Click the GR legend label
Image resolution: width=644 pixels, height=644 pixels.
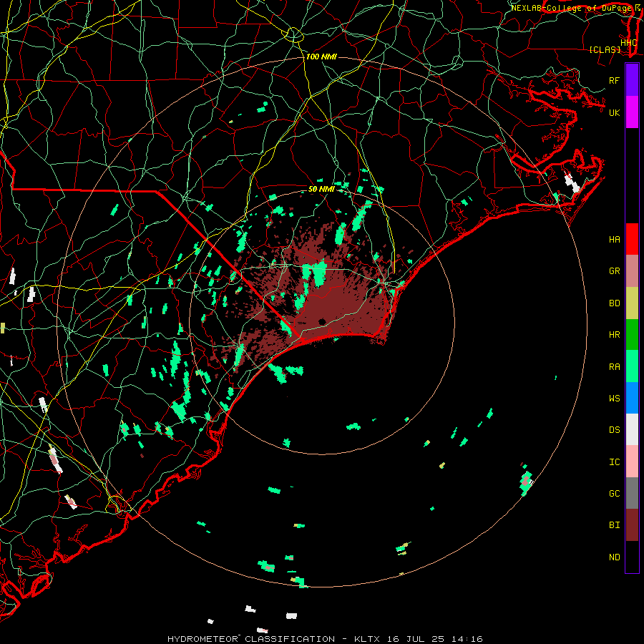click(614, 271)
